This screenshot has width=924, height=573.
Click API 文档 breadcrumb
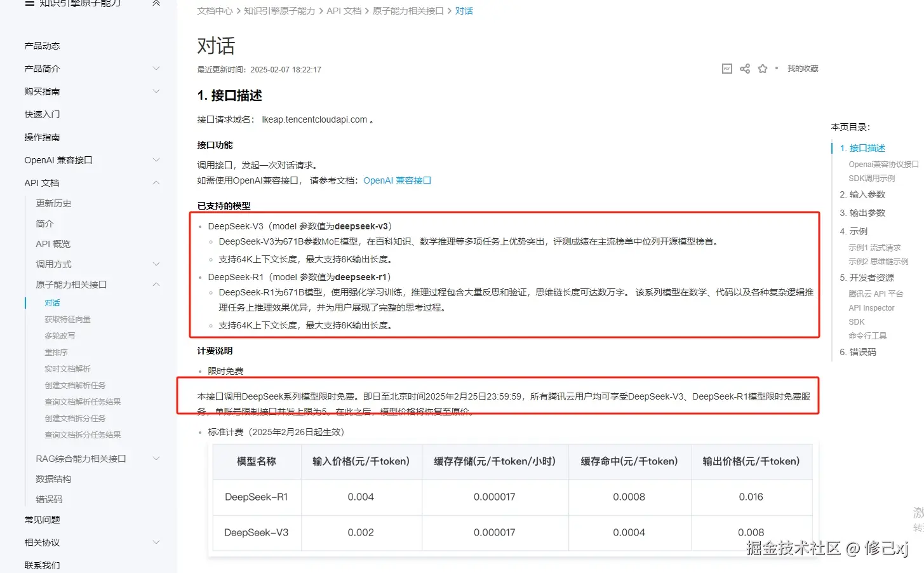pyautogui.click(x=344, y=11)
